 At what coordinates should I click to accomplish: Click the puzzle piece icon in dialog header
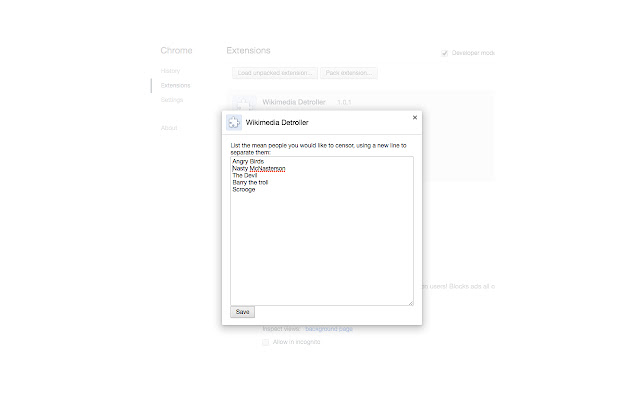coord(234,122)
